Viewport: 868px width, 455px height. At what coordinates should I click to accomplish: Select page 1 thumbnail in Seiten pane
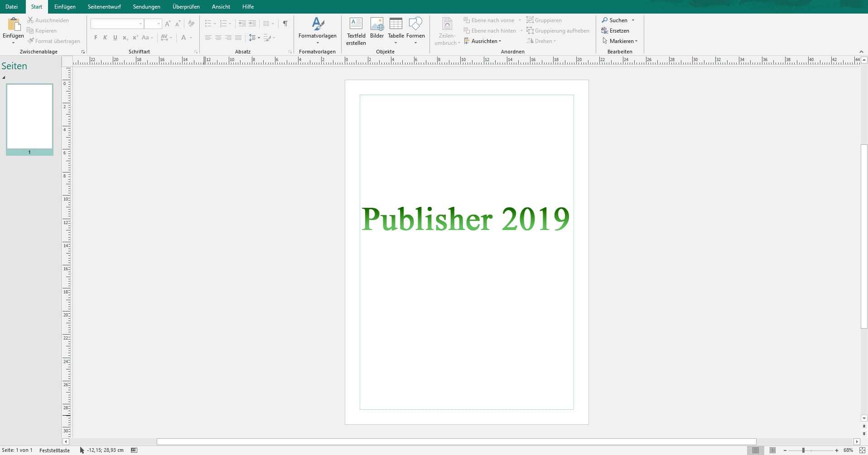point(29,117)
